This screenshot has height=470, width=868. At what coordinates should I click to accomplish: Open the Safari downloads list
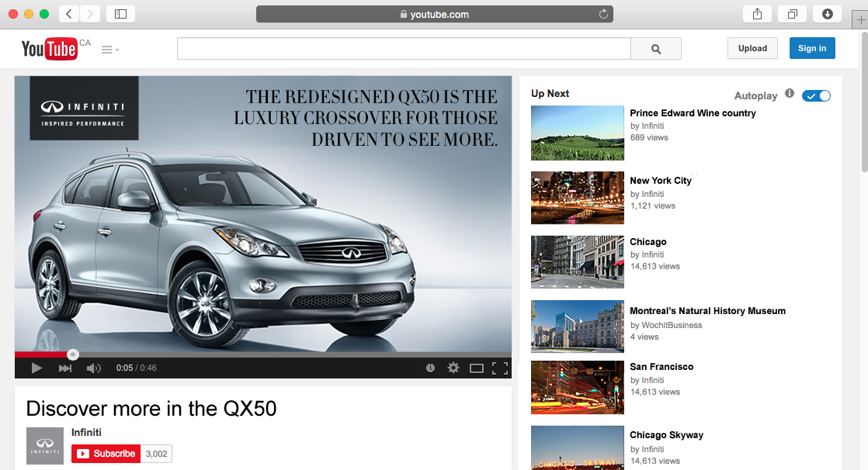[828, 14]
